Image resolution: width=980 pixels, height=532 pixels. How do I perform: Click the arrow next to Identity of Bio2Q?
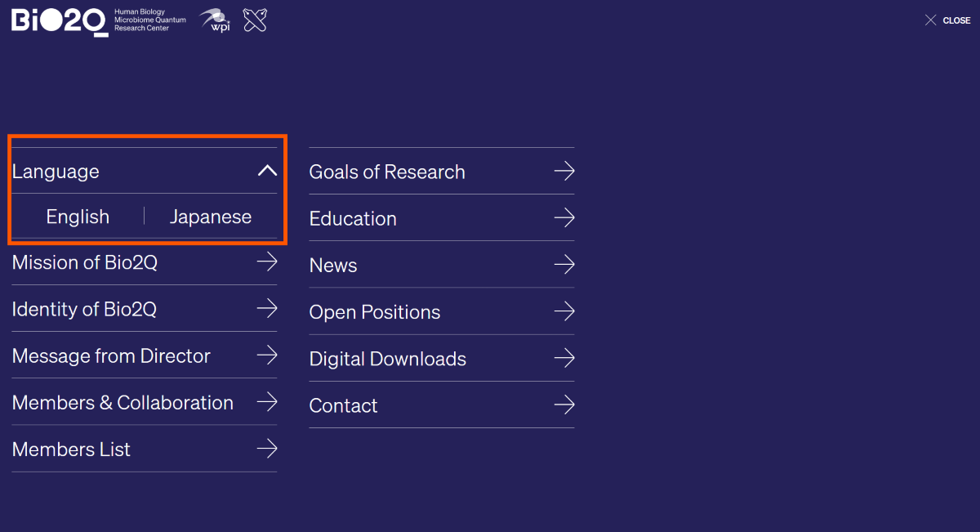coord(267,308)
